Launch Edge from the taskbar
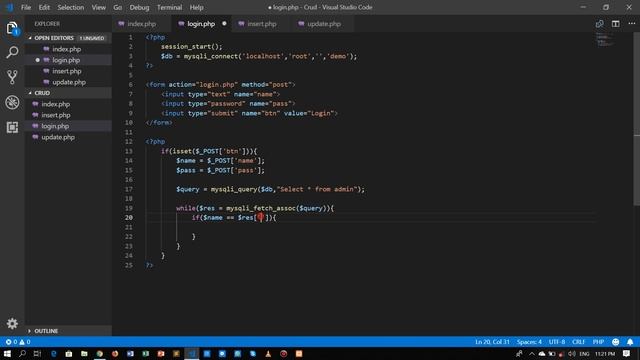 (53, 353)
